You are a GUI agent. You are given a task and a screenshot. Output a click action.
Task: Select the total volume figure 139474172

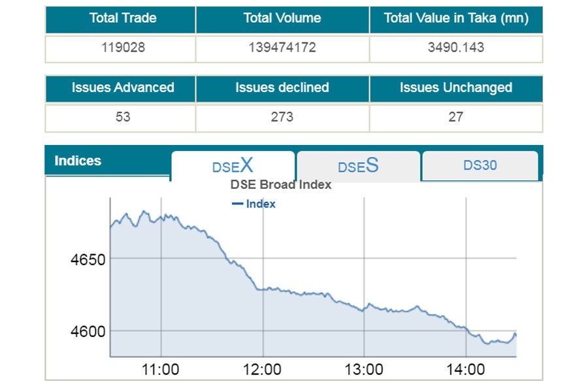click(282, 48)
